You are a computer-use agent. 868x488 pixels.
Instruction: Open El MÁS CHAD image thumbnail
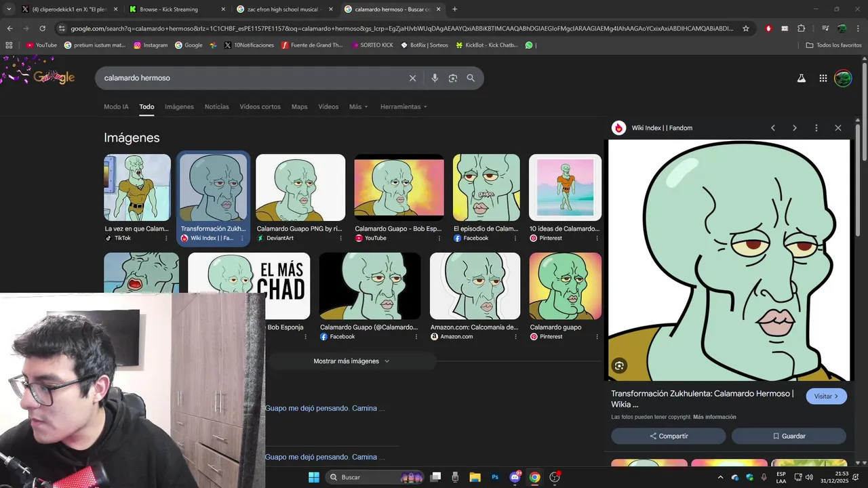pos(249,286)
